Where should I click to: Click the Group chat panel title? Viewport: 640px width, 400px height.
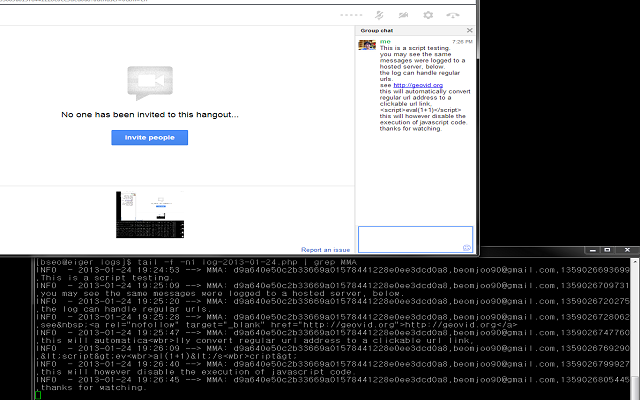(376, 31)
